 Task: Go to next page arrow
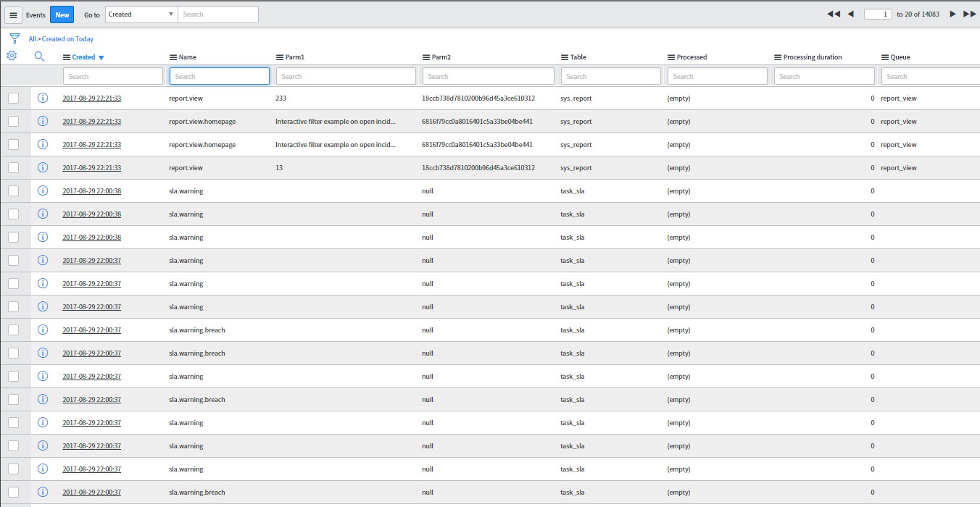[953, 14]
